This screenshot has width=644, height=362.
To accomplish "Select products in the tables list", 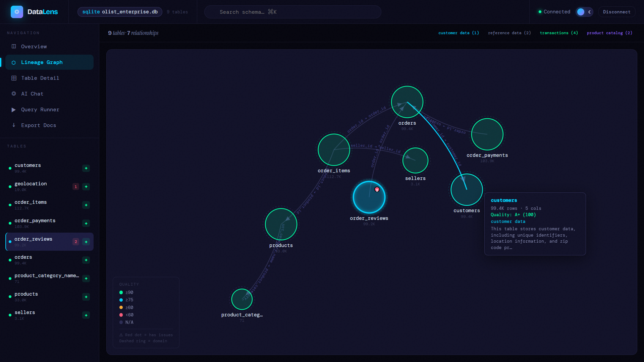I will (49, 297).
